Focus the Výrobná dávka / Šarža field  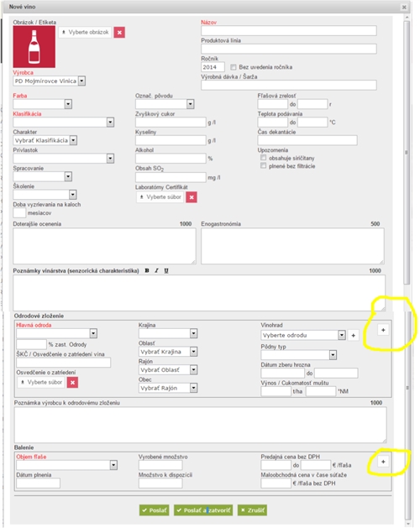[x=288, y=85]
